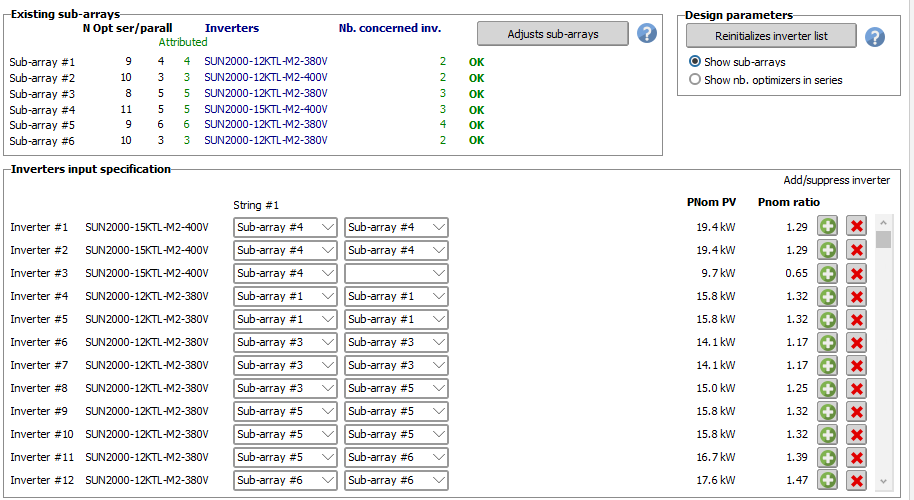Click the inverter list scrollbar thumb

point(883,240)
